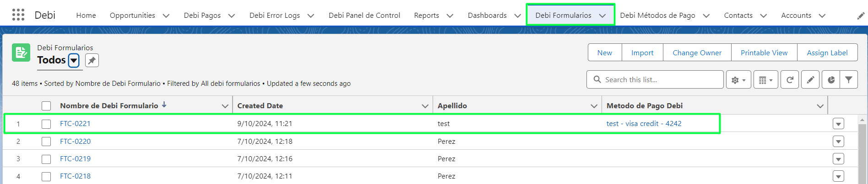
Task: Open list view controls gear
Action: (738, 80)
